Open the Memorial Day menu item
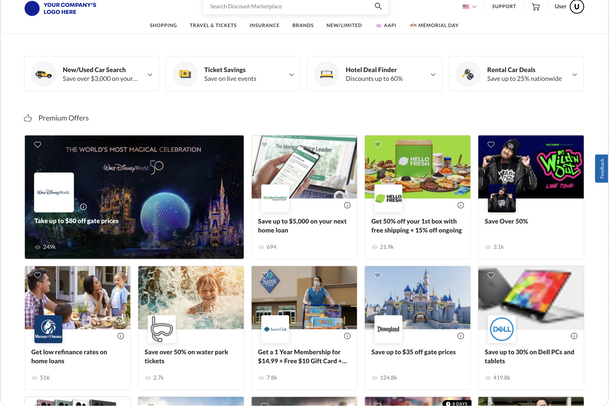This screenshot has width=609, height=406. click(434, 25)
